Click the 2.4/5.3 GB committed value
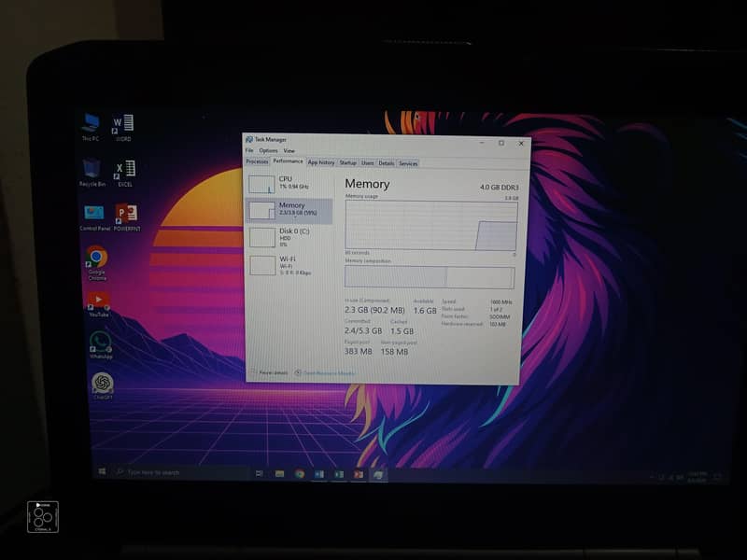 coord(363,330)
